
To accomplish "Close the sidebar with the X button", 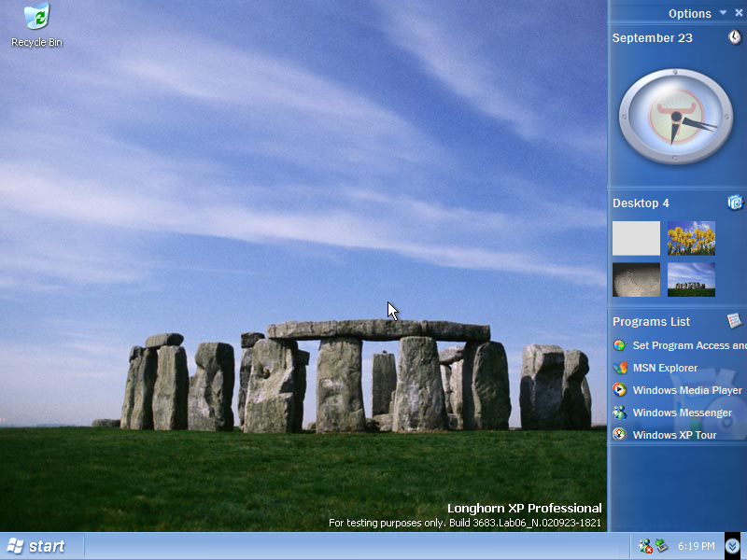I will click(x=739, y=13).
